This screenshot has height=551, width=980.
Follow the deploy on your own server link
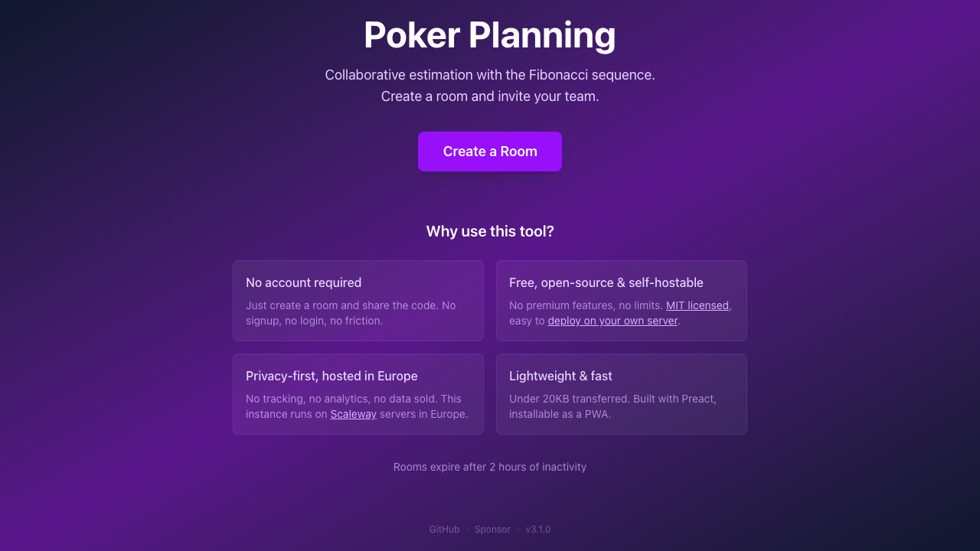(x=612, y=321)
